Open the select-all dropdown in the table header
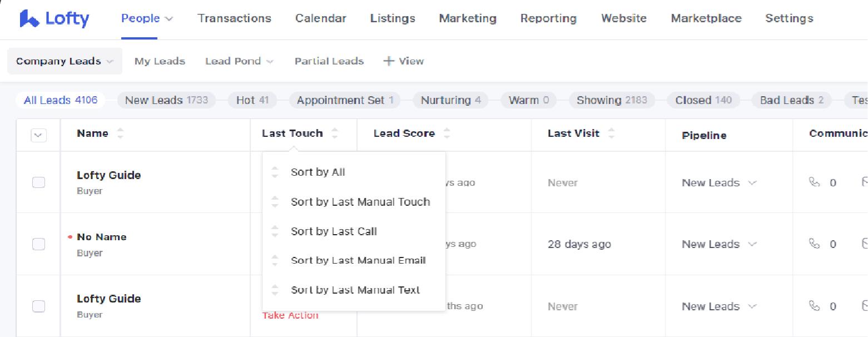Viewport: 868px width, 337px height. [38, 135]
